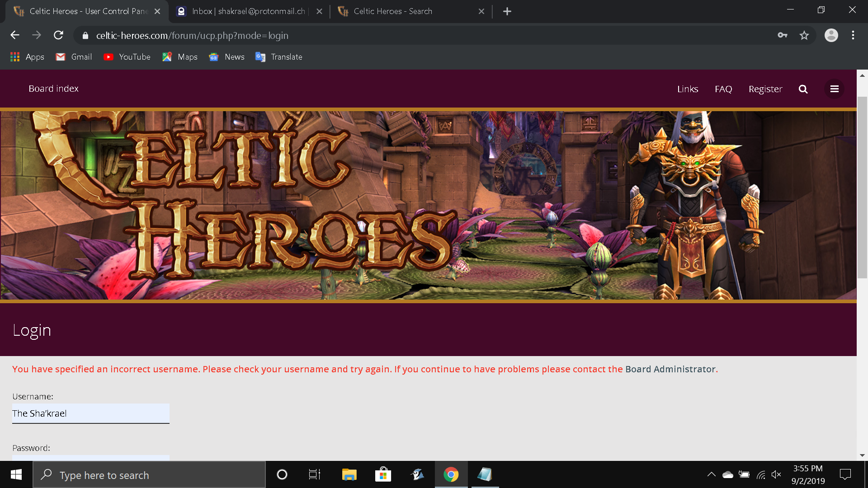
Task: Open the Chrome three-dot menu
Action: (853, 35)
